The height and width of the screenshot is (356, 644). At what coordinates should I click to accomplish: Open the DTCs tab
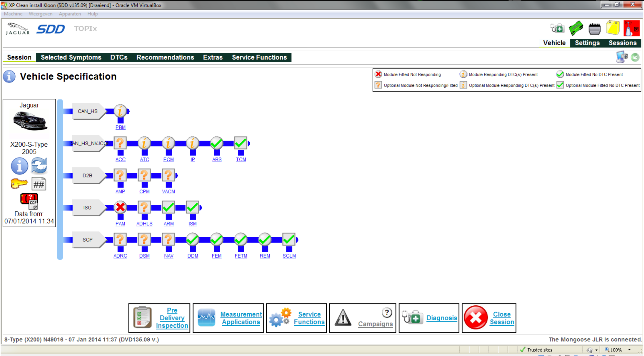[119, 57]
